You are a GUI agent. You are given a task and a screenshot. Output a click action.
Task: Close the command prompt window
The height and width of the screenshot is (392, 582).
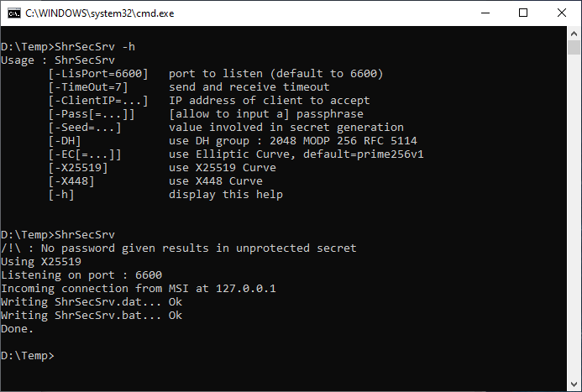tap(562, 13)
